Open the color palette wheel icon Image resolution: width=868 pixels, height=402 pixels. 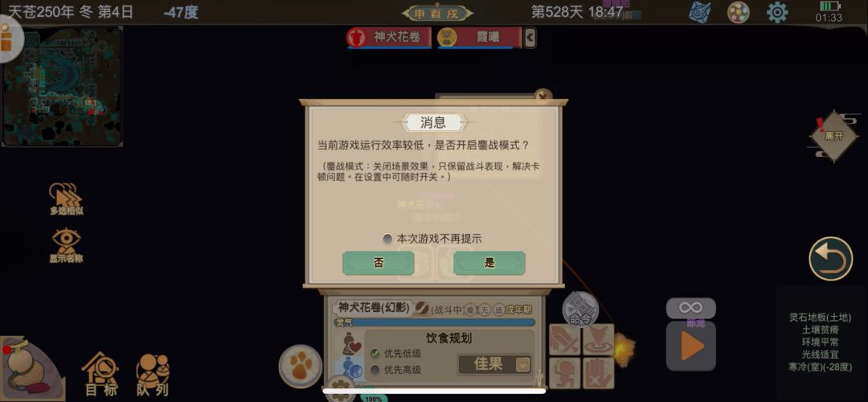click(738, 12)
